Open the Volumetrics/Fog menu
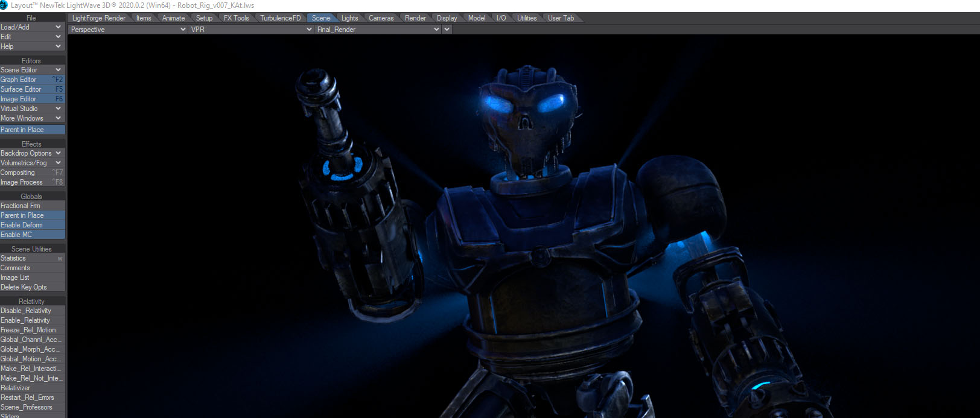 (33, 163)
